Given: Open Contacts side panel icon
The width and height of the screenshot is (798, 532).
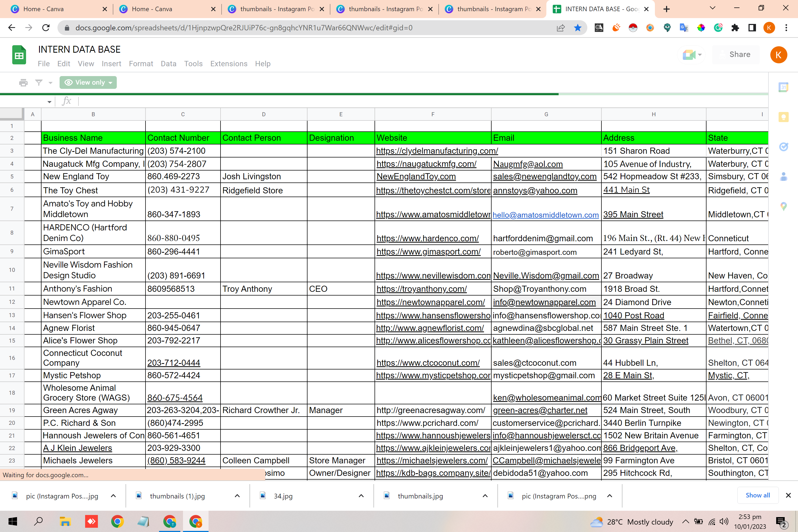Looking at the screenshot, I should pos(783,176).
